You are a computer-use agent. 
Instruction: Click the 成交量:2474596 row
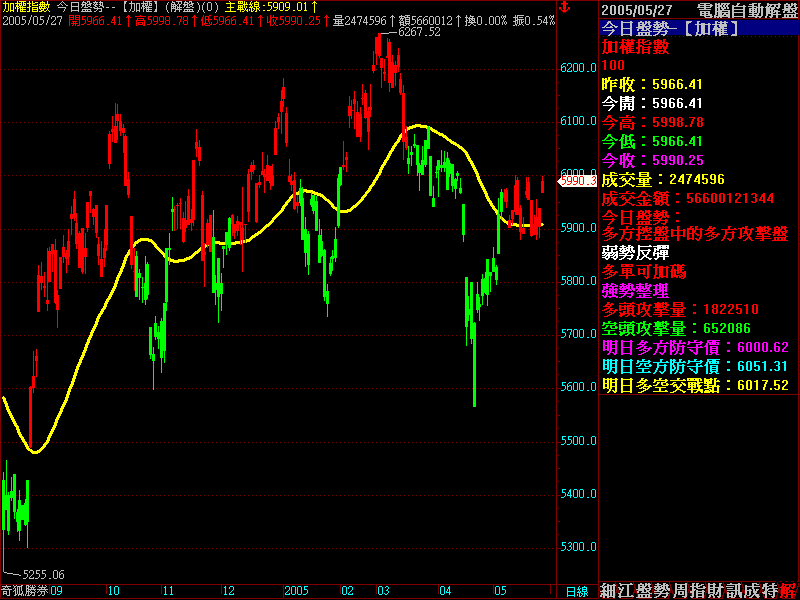[x=663, y=179]
